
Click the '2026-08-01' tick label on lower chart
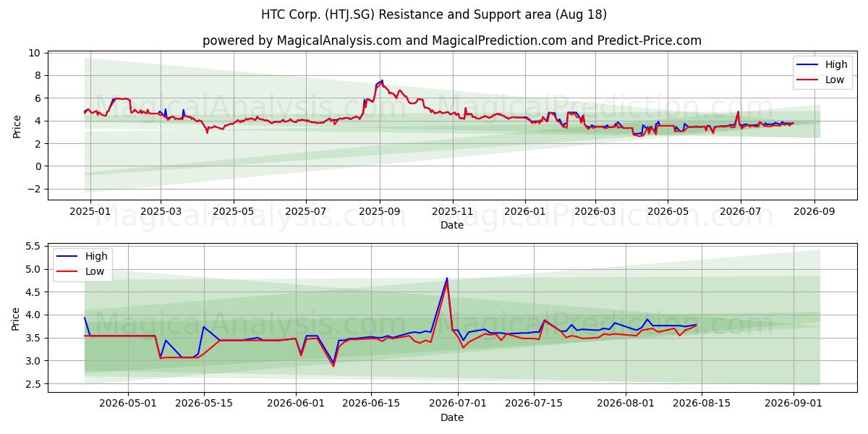point(626,404)
